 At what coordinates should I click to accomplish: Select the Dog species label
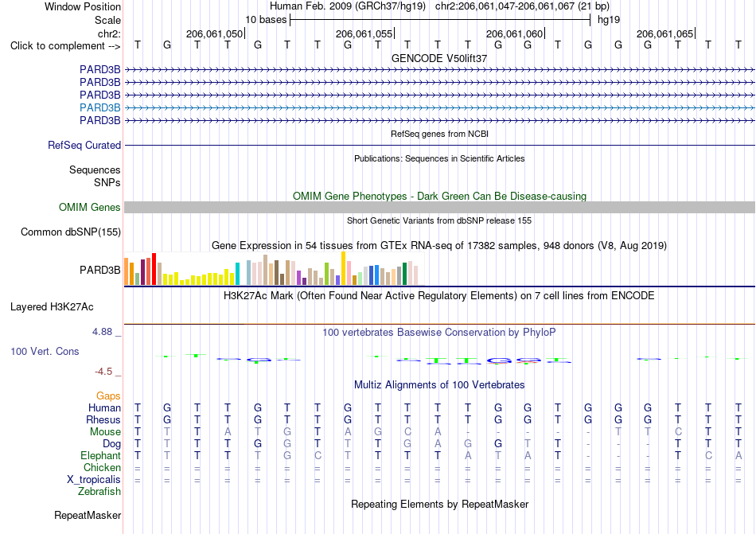coord(111,444)
